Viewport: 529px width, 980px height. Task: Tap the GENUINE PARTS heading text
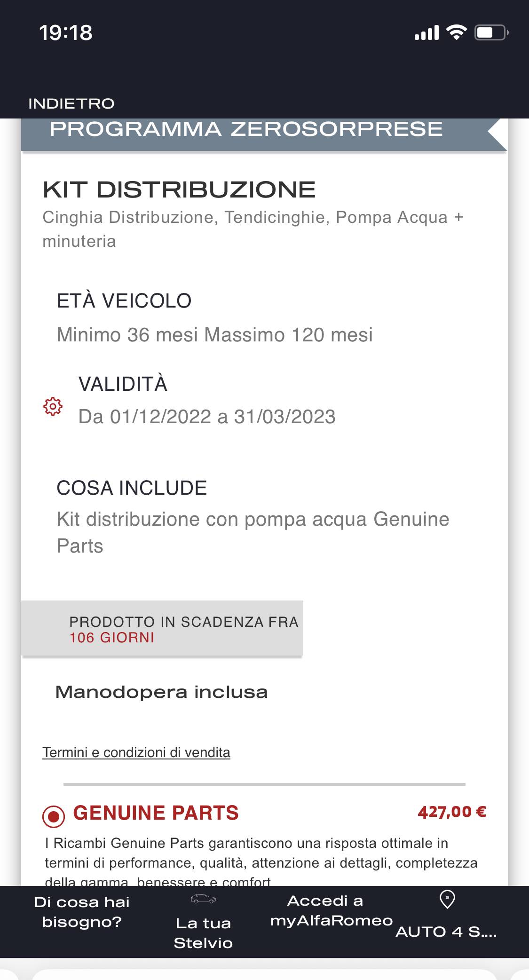coord(156,813)
